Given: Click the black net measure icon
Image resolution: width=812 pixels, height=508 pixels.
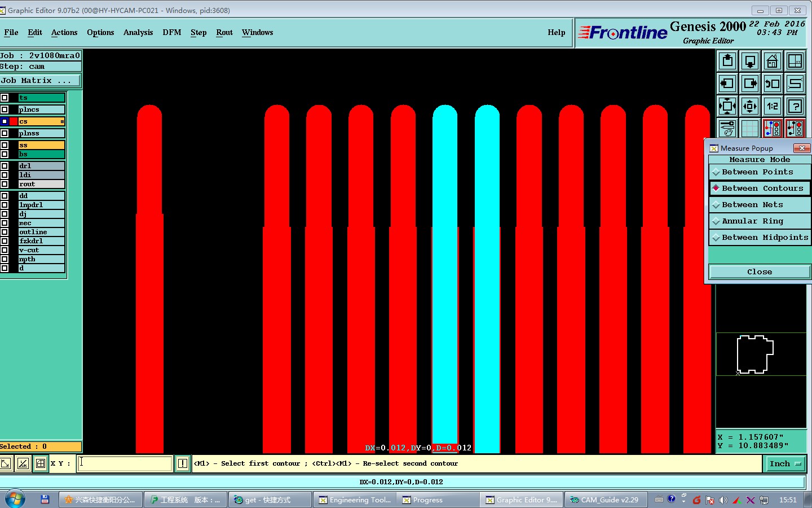Looking at the screenshot, I should coord(795,128).
